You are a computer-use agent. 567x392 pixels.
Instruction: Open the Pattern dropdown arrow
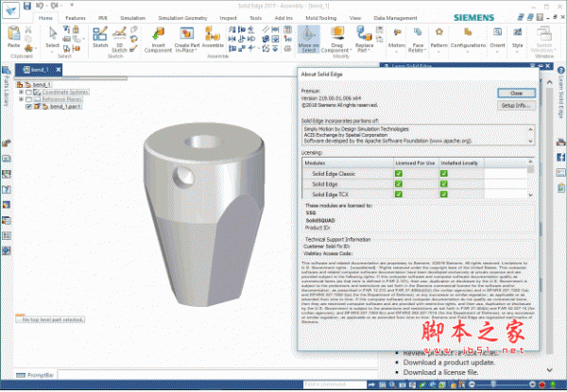click(x=439, y=52)
